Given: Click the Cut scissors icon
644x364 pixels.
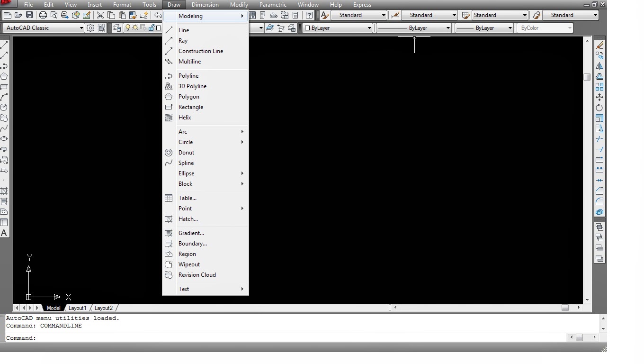Looking at the screenshot, I should click(100, 15).
